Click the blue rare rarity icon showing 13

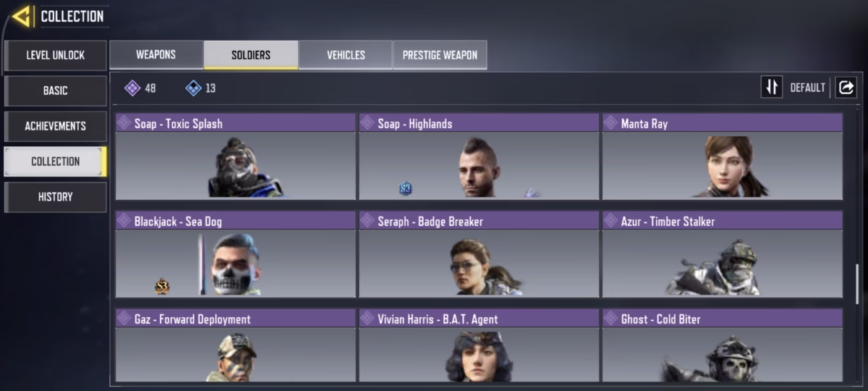coord(193,88)
